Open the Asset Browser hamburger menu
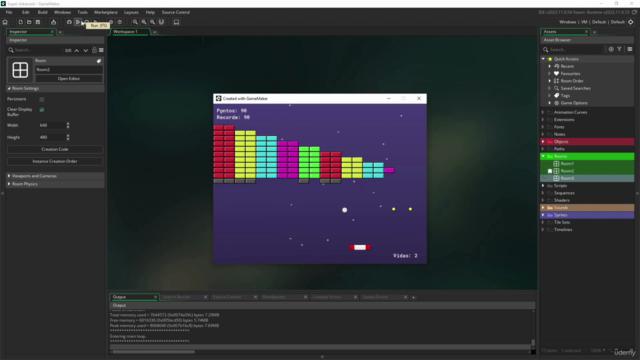The width and height of the screenshot is (640, 360). (x=630, y=49)
